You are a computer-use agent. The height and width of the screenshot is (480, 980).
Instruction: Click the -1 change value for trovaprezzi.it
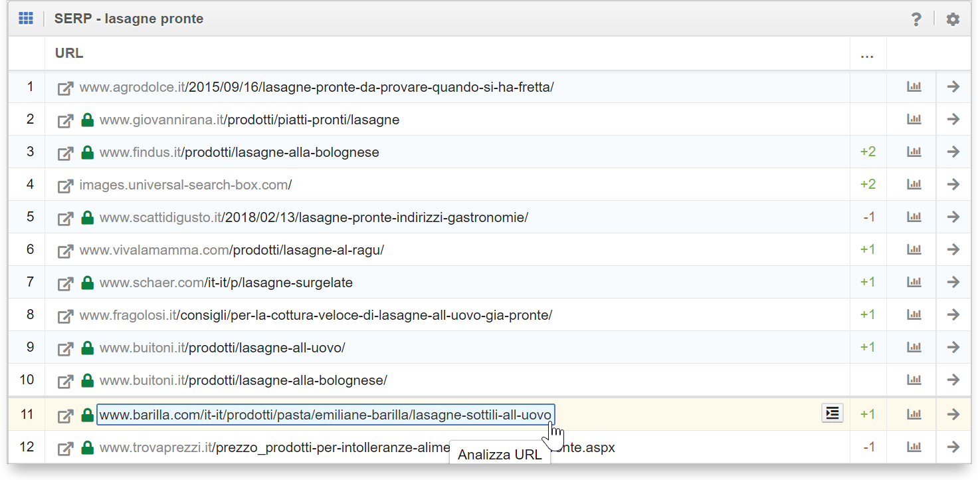(868, 447)
